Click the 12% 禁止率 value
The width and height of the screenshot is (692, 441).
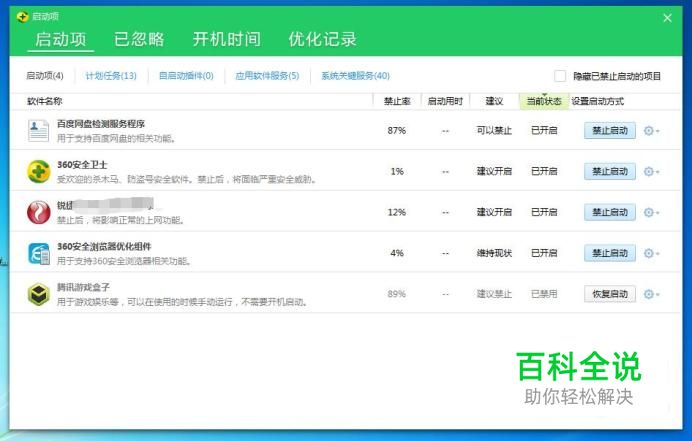[396, 212]
